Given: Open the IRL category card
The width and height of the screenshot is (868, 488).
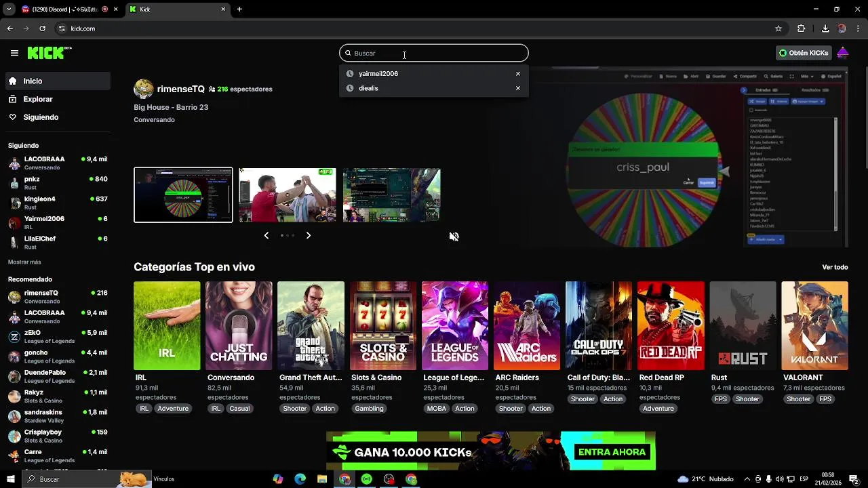Looking at the screenshot, I should tap(167, 326).
